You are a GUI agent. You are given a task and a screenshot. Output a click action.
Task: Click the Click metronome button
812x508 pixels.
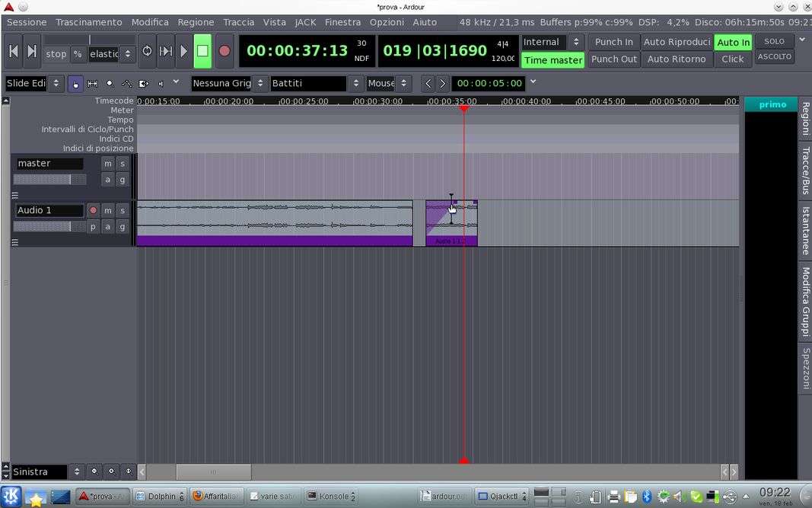tap(732, 59)
